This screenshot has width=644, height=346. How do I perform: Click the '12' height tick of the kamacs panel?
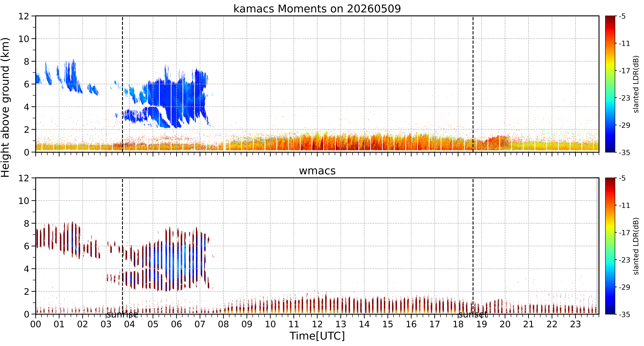pyautogui.click(x=24, y=16)
